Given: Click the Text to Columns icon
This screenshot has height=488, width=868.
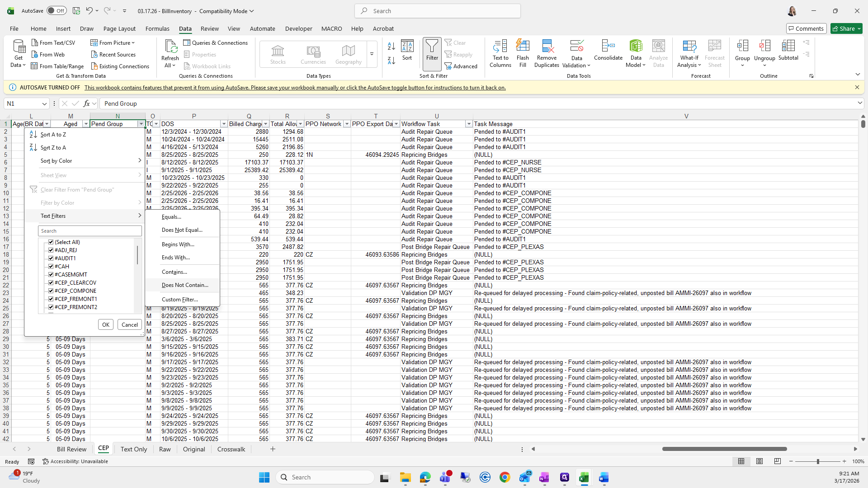Looking at the screenshot, I should 500,53.
